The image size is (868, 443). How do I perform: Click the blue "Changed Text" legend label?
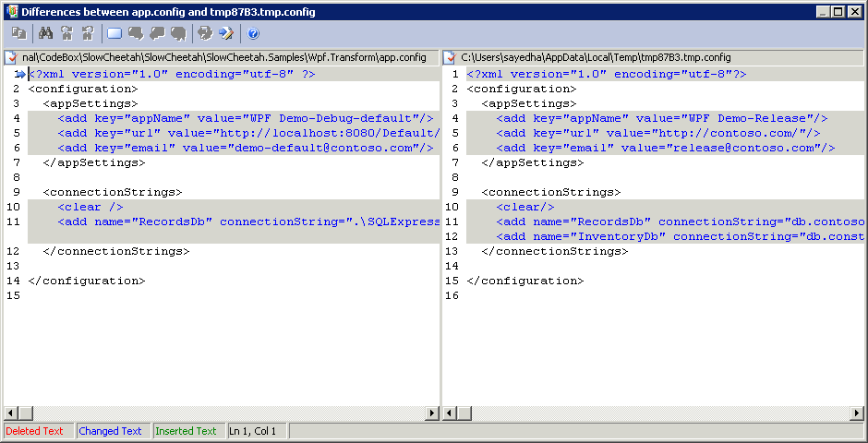(x=110, y=431)
